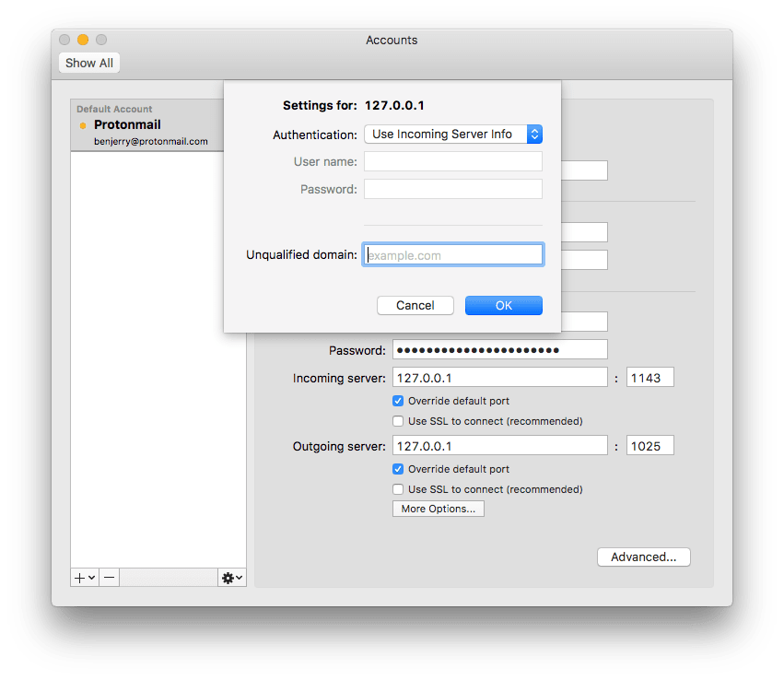Disable incoming server port override
The height and width of the screenshot is (680, 784).
[x=398, y=401]
